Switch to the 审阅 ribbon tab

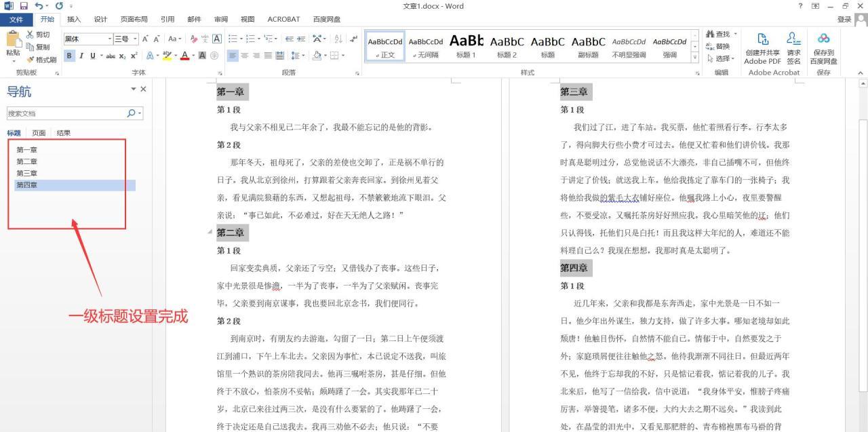click(221, 19)
